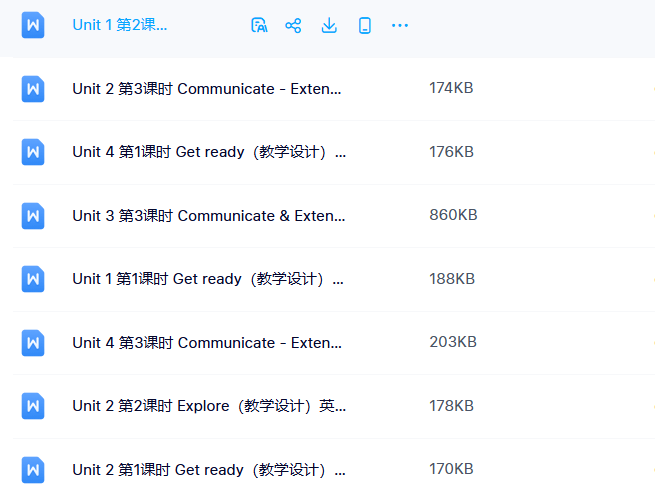Download the Unit 1 第2课 file
The width and height of the screenshot is (655, 494).
(329, 25)
